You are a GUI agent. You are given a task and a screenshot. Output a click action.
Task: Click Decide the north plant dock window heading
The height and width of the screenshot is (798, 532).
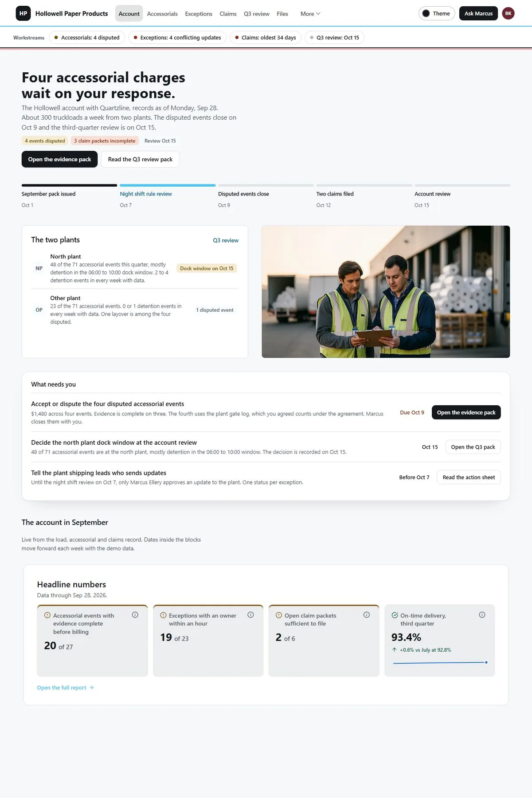coord(114,442)
